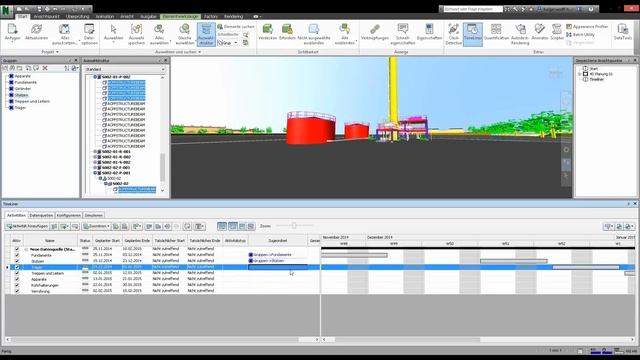Expand the Projekt ribbon panel arrow

[57, 52]
